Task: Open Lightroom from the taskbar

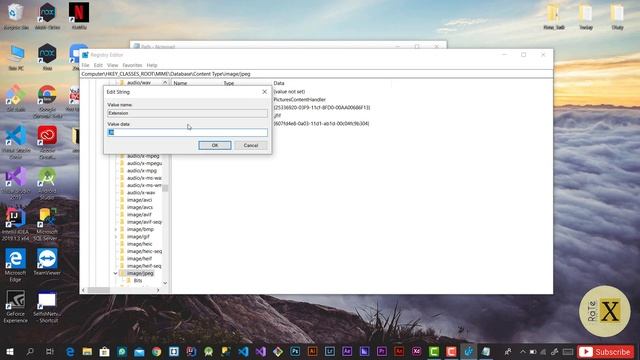Action: (x=329, y=351)
